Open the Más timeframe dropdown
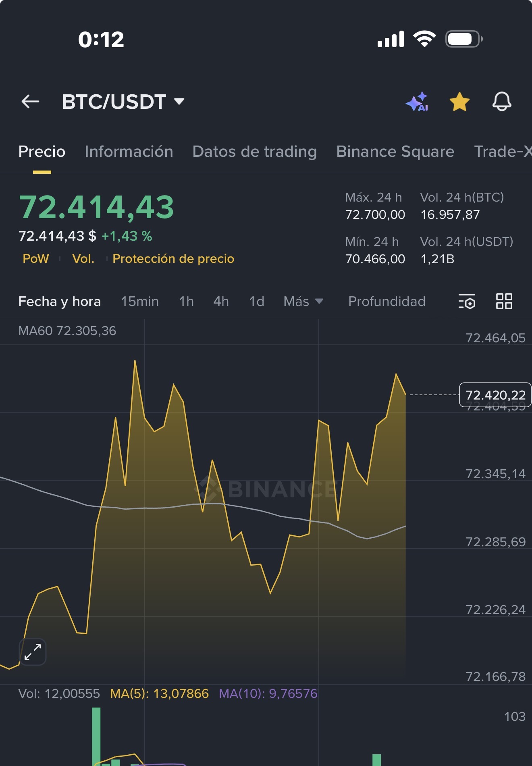The image size is (532, 766). tap(303, 301)
